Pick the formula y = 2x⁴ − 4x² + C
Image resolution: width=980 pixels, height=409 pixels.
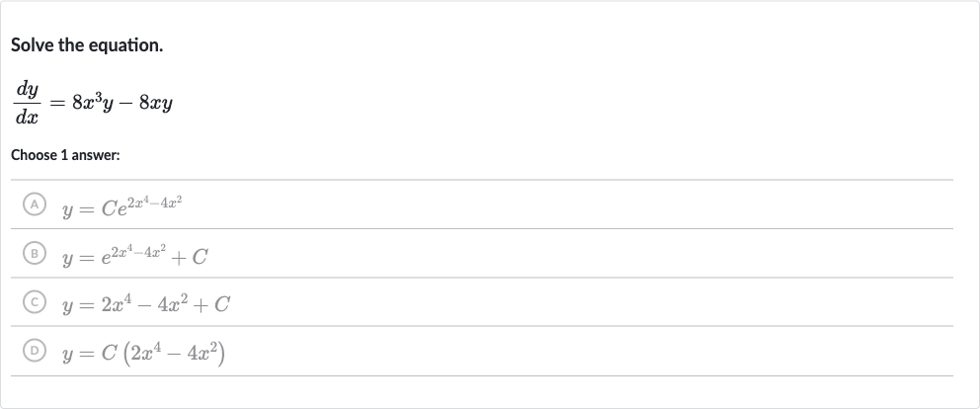click(x=145, y=304)
